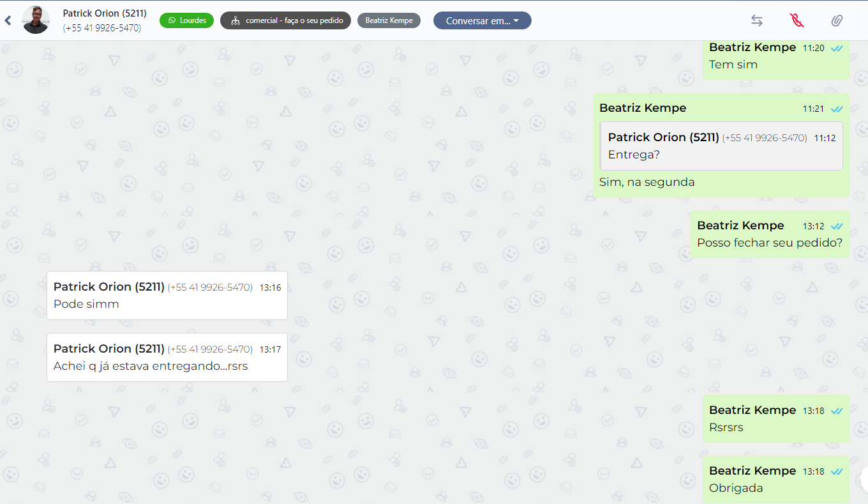
Task: Open Patrick Orion's profile photo
Action: (x=36, y=20)
